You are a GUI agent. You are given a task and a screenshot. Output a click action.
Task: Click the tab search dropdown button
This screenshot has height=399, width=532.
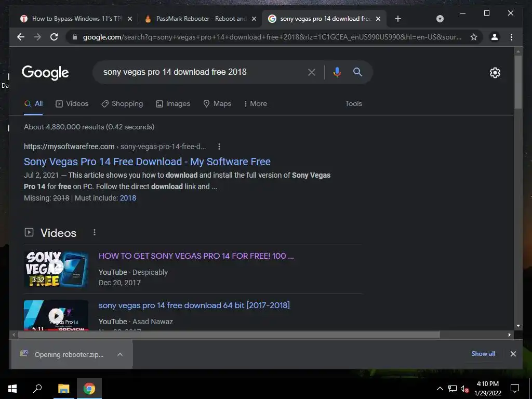point(440,19)
